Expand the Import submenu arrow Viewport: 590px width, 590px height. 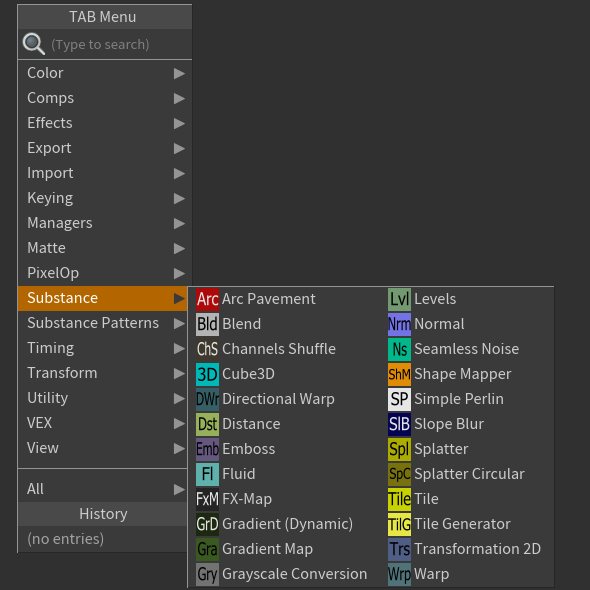179,173
